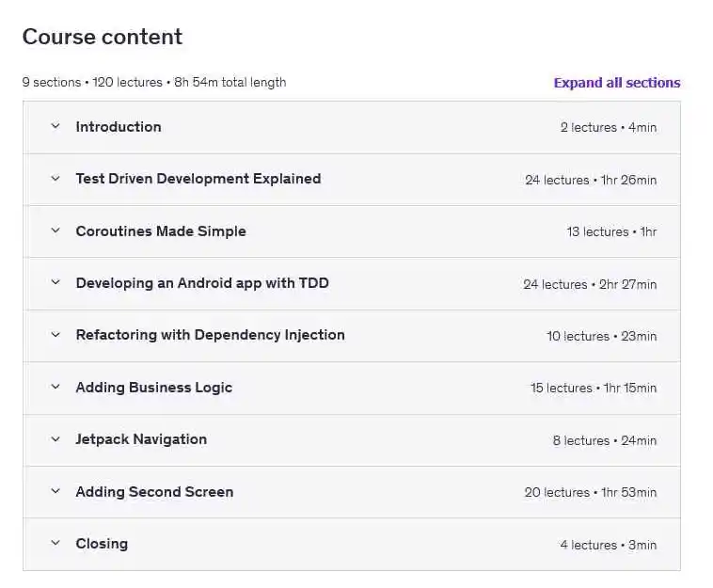Click the chevron beside Introduction

(x=55, y=127)
